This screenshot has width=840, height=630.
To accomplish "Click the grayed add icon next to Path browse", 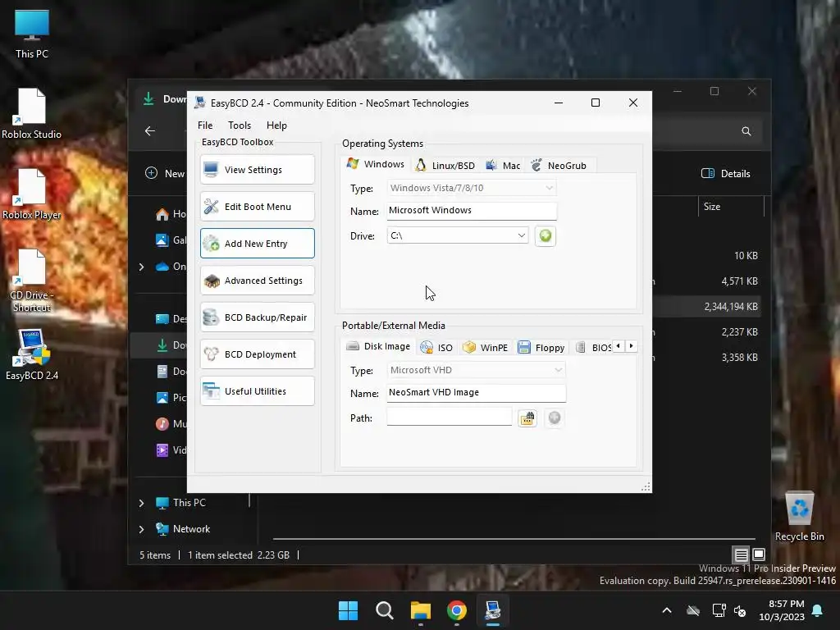I will click(x=555, y=418).
